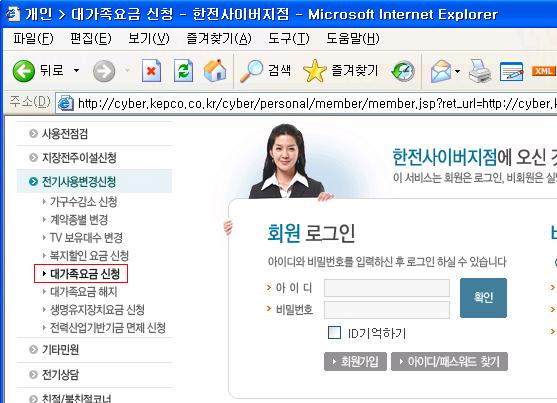Click the orange XML icon
The image size is (557, 403).
(544, 71)
